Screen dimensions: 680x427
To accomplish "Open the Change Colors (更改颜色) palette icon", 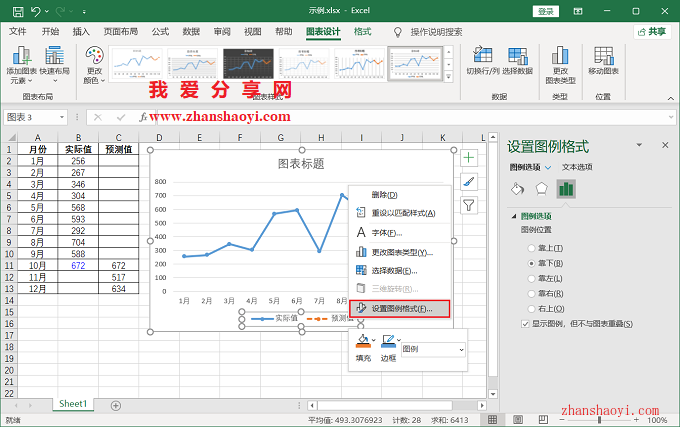I will point(94,55).
